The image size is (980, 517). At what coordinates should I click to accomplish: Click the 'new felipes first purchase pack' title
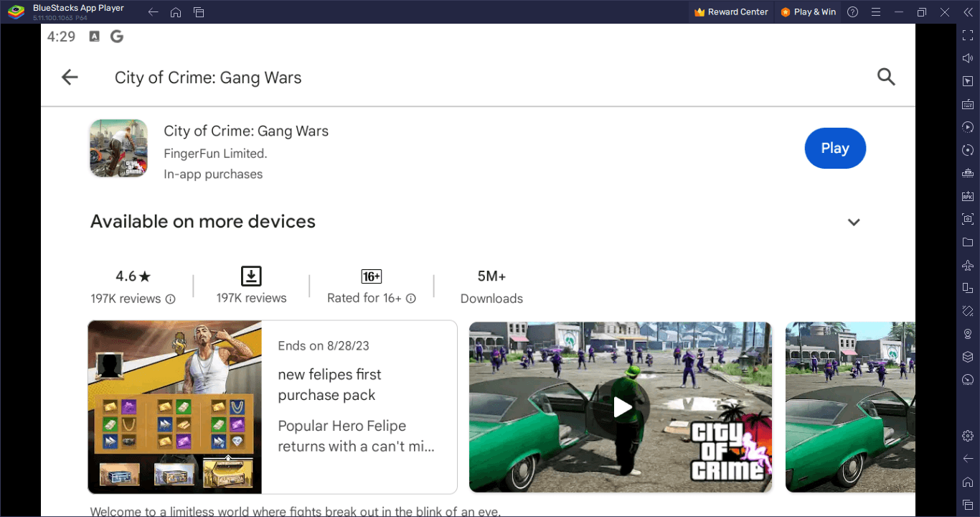coord(329,385)
